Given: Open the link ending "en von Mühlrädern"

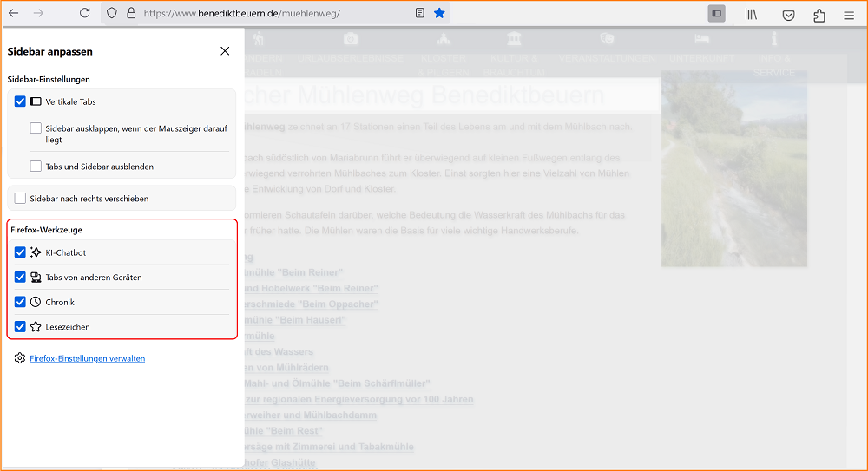Looking at the screenshot, I should coord(286,368).
